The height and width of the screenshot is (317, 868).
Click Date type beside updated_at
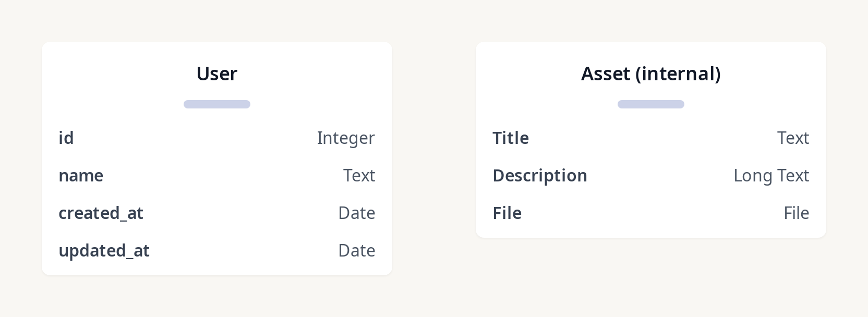(356, 251)
